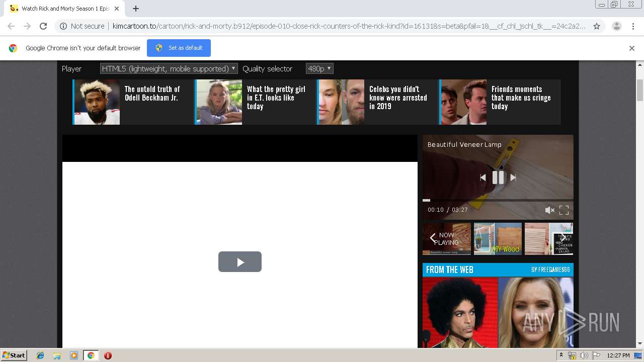Open Celebs arrested in 2019 article
644x362 pixels.
pos(398,98)
